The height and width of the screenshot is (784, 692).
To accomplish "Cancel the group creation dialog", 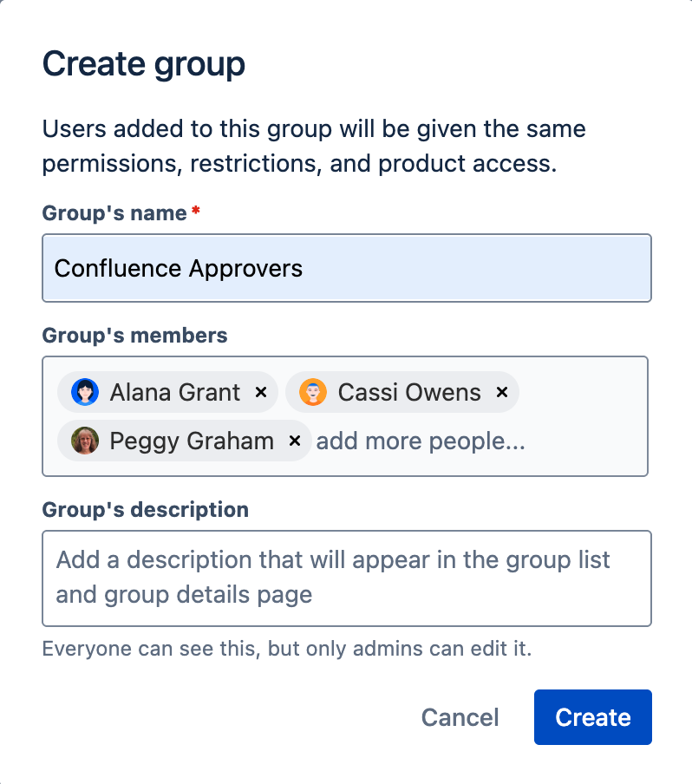I will [x=460, y=717].
